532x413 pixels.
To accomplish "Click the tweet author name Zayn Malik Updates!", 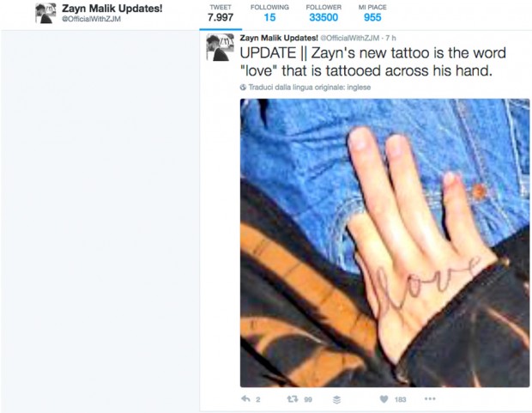I will [279, 38].
